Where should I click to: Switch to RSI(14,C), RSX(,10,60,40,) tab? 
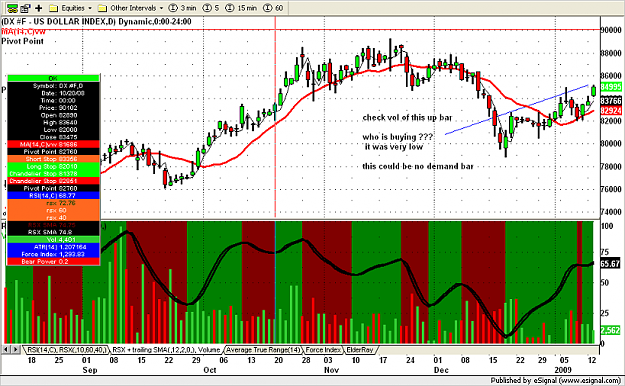(67, 350)
